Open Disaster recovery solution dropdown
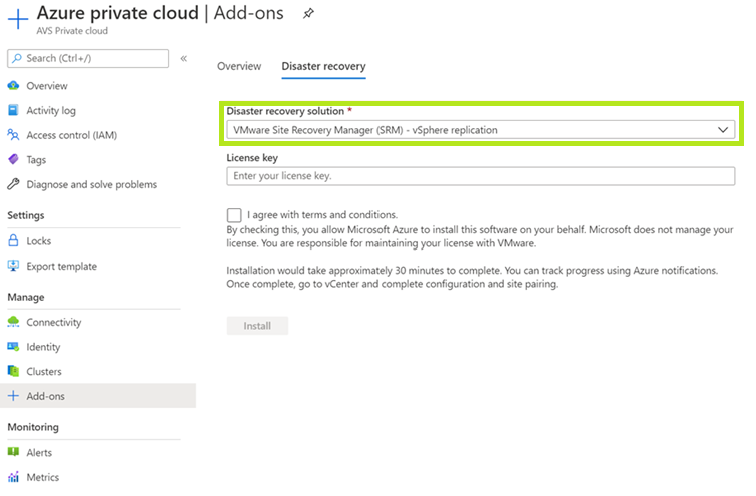The width and height of the screenshot is (756, 496). tap(481, 130)
